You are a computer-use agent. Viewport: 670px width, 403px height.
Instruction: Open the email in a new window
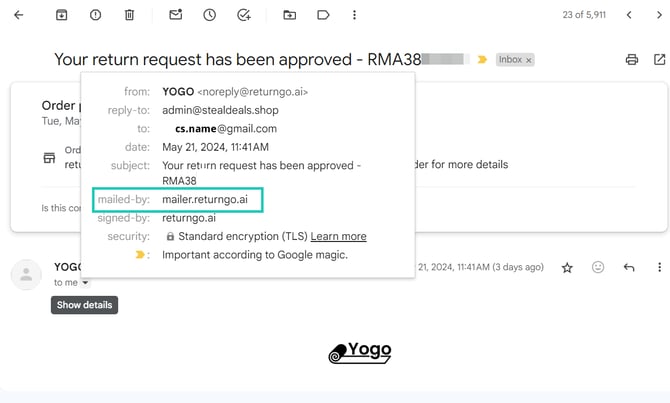[658, 60]
